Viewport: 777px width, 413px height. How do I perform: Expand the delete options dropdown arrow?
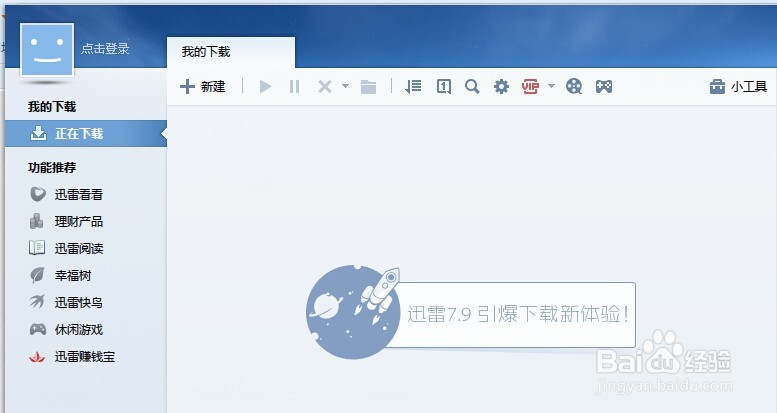(345, 86)
